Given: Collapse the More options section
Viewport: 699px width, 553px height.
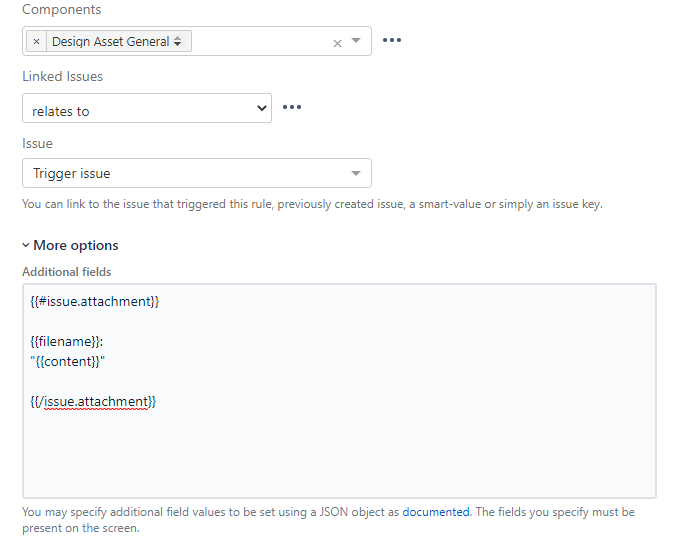Looking at the screenshot, I should (70, 245).
